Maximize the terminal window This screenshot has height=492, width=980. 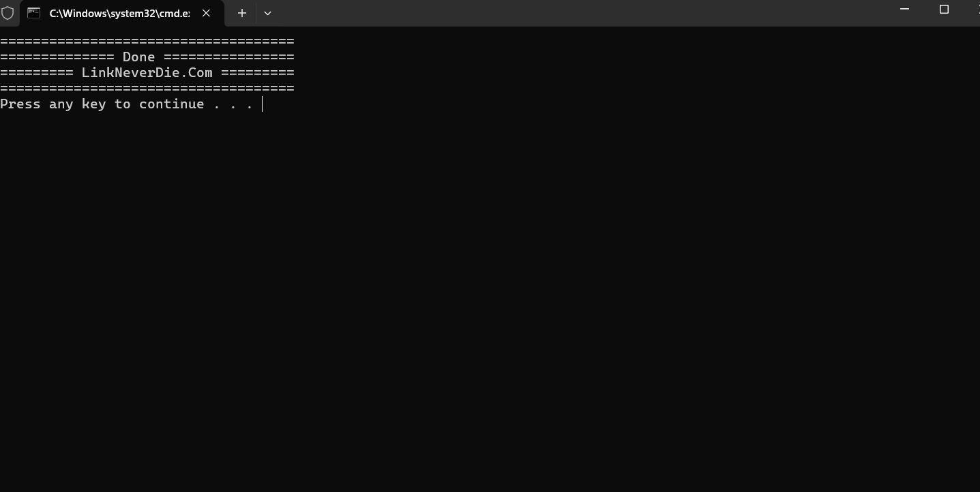[x=944, y=10]
